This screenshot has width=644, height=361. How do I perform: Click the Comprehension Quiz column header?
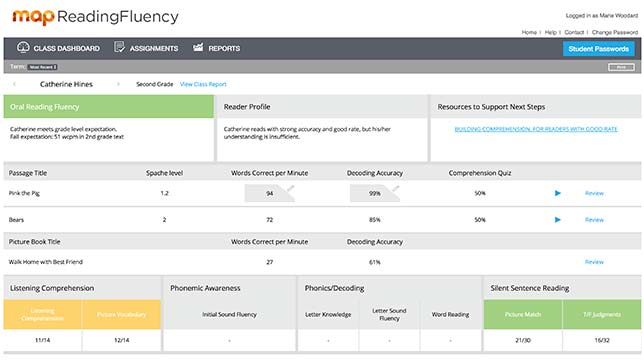(x=480, y=173)
